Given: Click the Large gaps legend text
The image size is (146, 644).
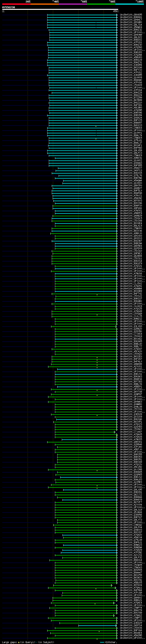Looking at the screenshot, I should click(x=28, y=642).
